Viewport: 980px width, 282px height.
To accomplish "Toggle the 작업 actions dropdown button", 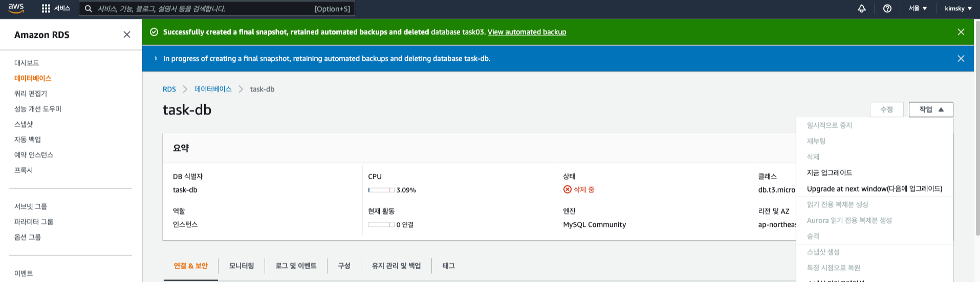I will pos(931,109).
